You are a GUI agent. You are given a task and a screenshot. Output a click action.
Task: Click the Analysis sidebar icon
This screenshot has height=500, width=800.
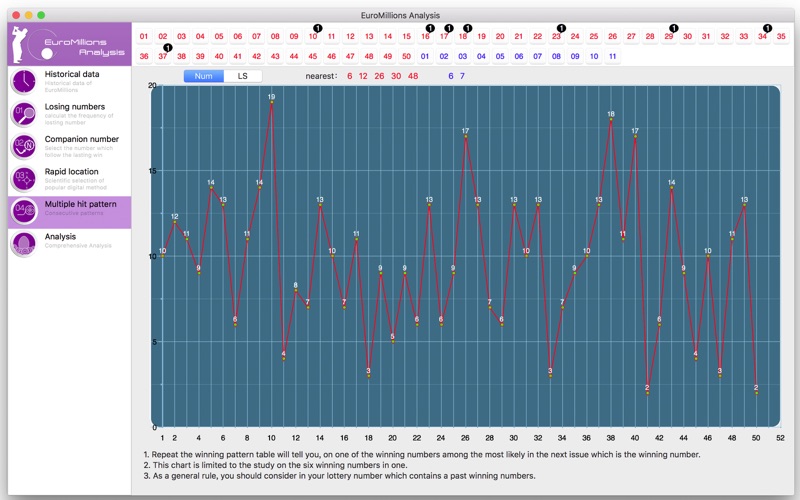point(23,244)
